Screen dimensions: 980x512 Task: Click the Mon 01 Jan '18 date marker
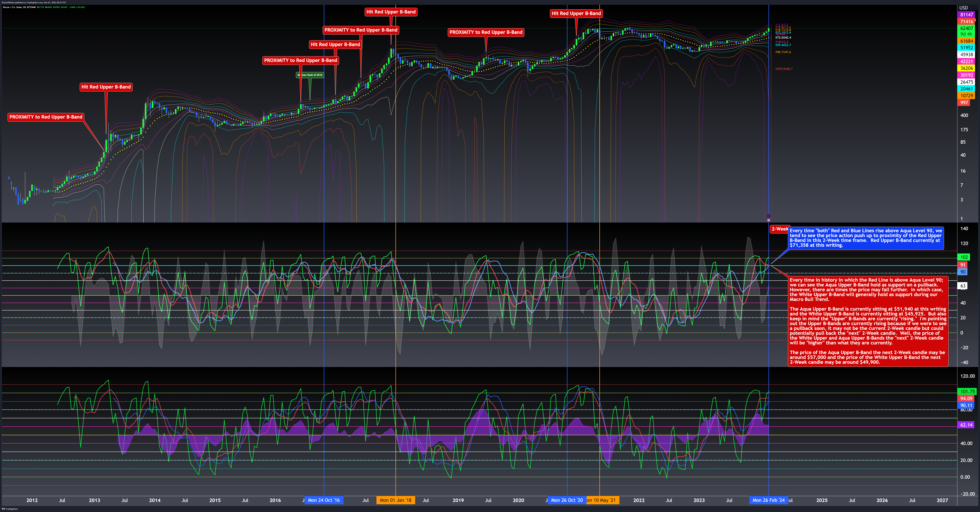(396, 500)
